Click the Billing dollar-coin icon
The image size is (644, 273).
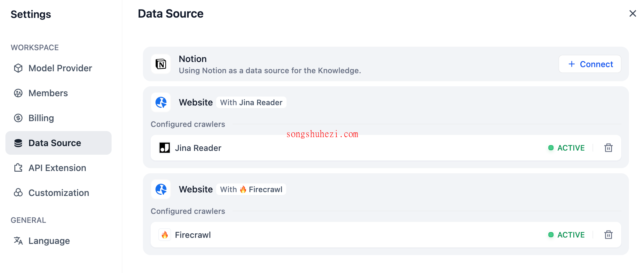tap(18, 118)
